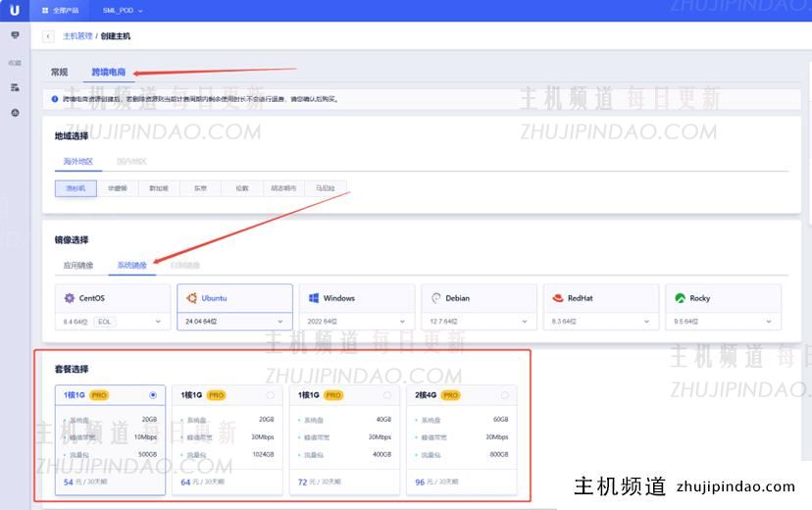Switch to the 常规 tab

[60, 72]
